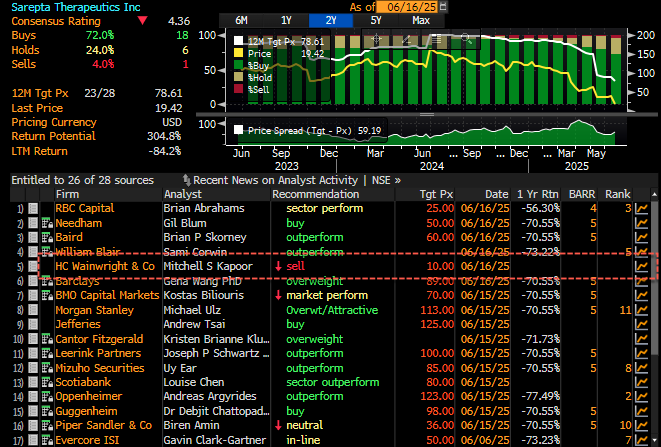Click the As of date field 06/16/25
661x447 pixels.
point(407,7)
